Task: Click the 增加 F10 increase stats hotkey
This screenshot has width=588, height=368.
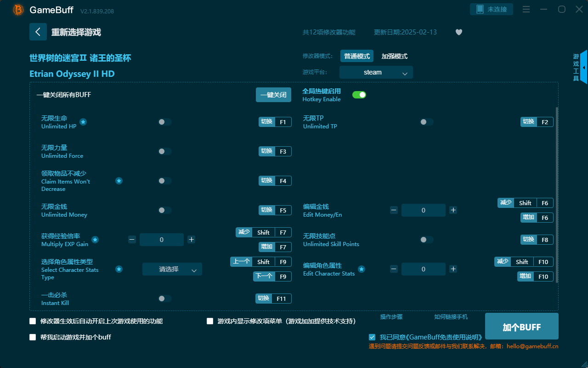Action: [x=535, y=276]
